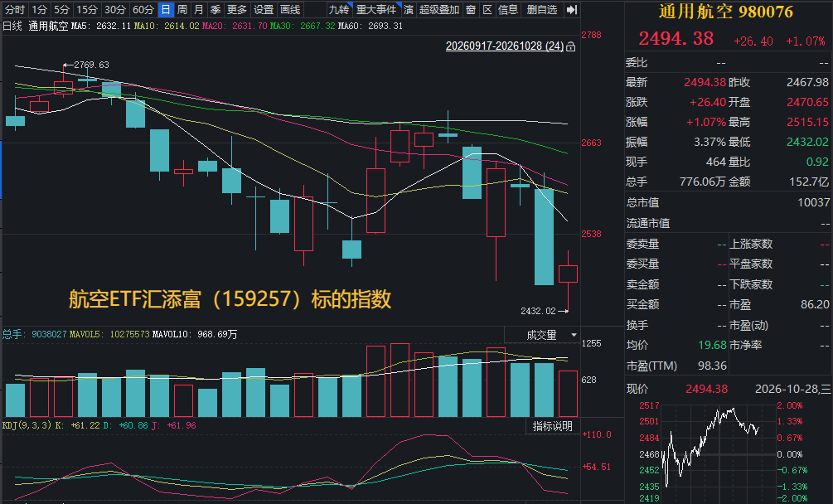Switch to the 周 weekly chart
The height and width of the screenshot is (504, 833).
182,10
